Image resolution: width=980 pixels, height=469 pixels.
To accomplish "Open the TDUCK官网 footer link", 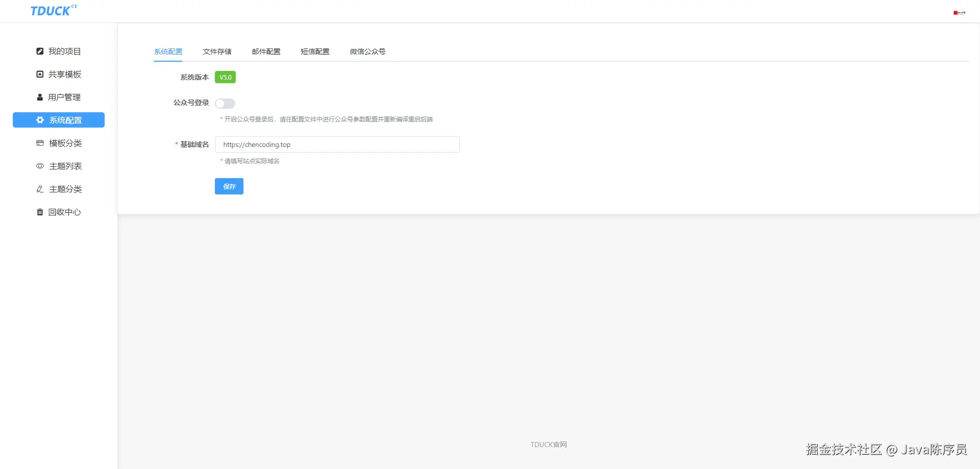I will coord(549,445).
